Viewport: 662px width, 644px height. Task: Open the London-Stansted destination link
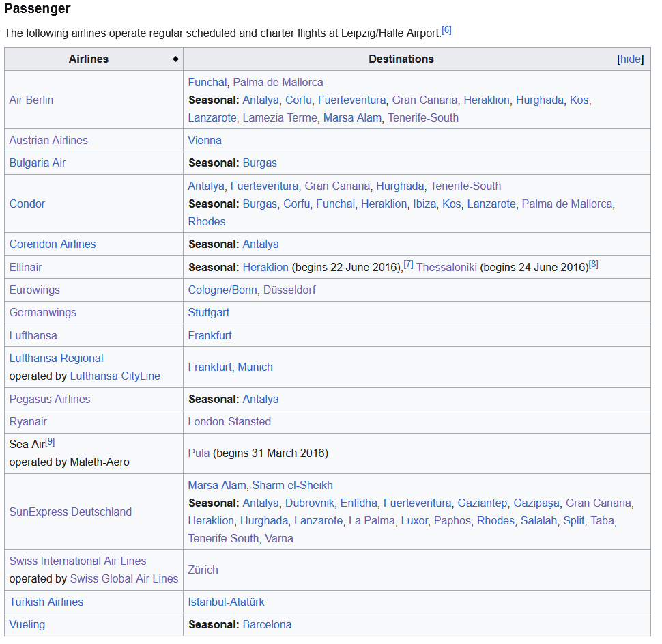[229, 421]
